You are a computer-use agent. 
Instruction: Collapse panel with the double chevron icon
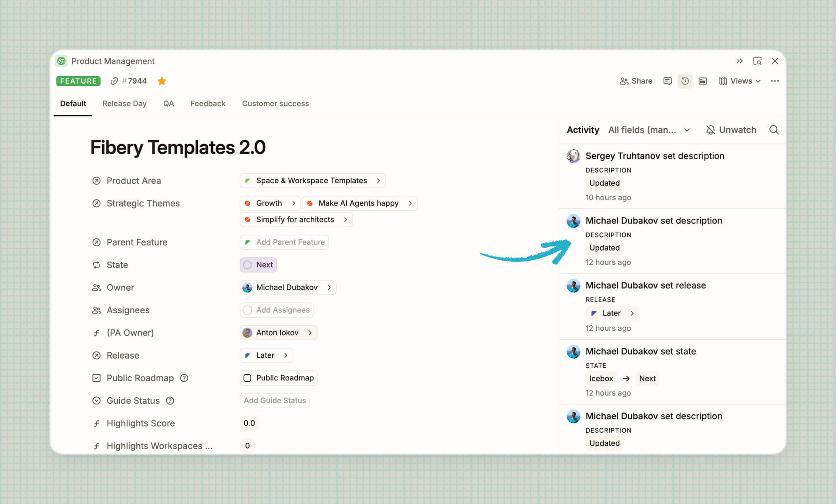[x=739, y=61]
